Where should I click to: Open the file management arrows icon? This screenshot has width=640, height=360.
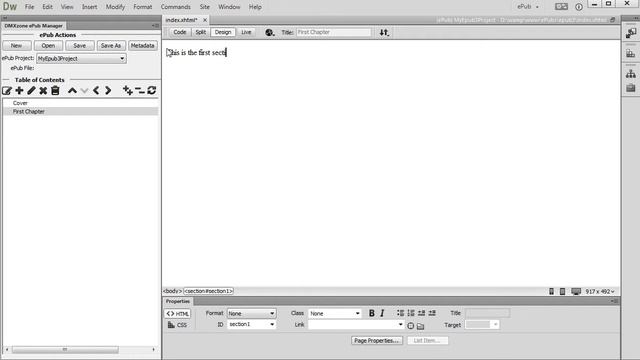coord(384,32)
